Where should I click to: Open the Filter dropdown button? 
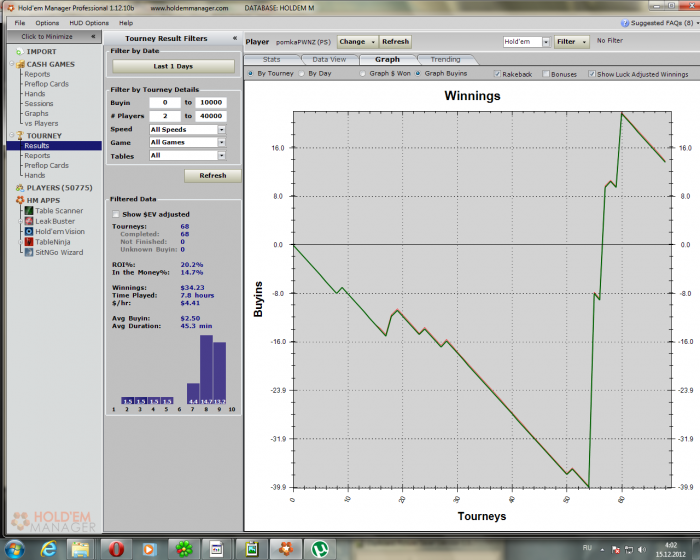[x=572, y=42]
